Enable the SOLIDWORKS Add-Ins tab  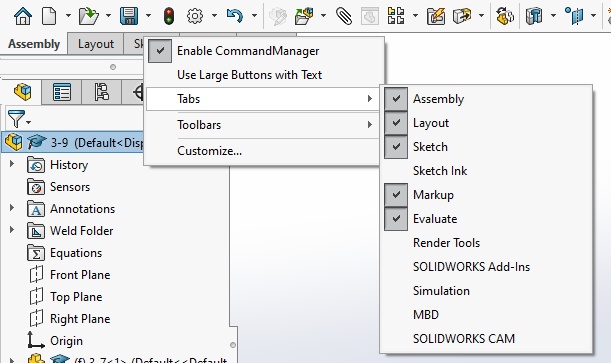[x=471, y=267]
